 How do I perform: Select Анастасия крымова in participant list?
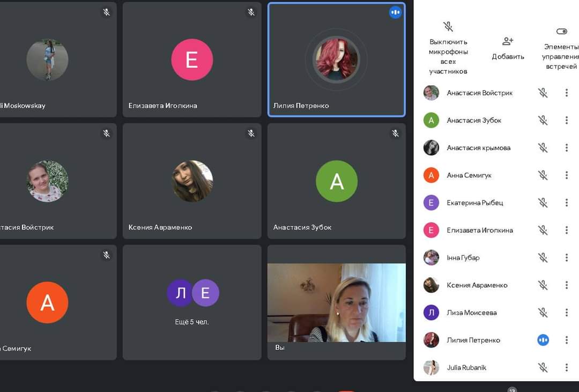(478, 148)
